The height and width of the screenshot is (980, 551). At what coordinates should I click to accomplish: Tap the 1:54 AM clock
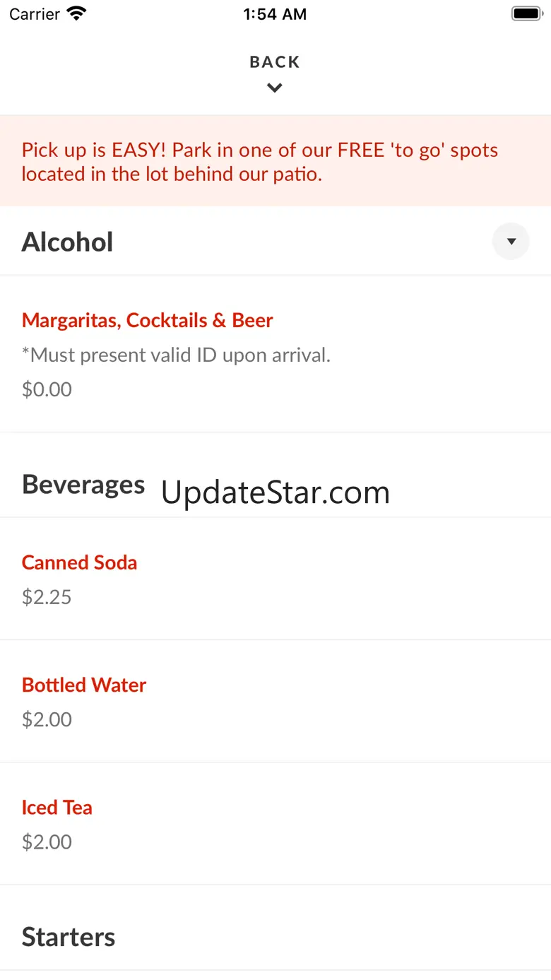click(275, 14)
